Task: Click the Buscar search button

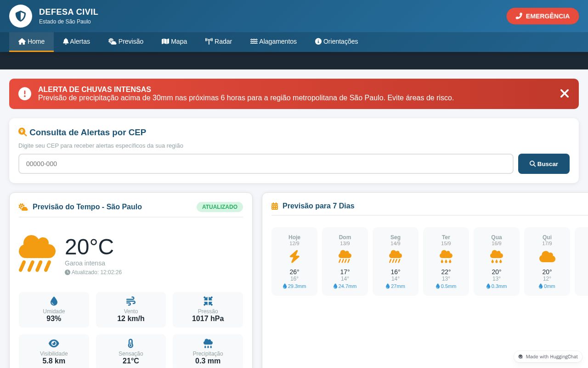Action: (544, 164)
